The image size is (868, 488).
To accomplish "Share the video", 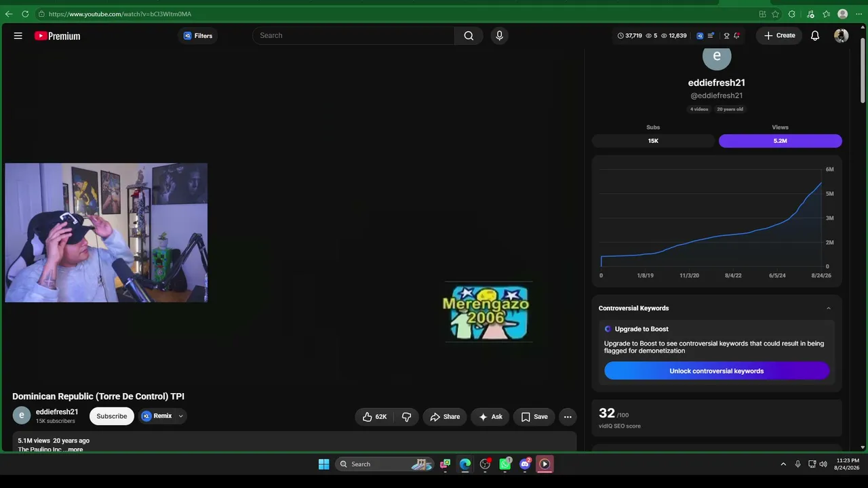I will (x=445, y=417).
